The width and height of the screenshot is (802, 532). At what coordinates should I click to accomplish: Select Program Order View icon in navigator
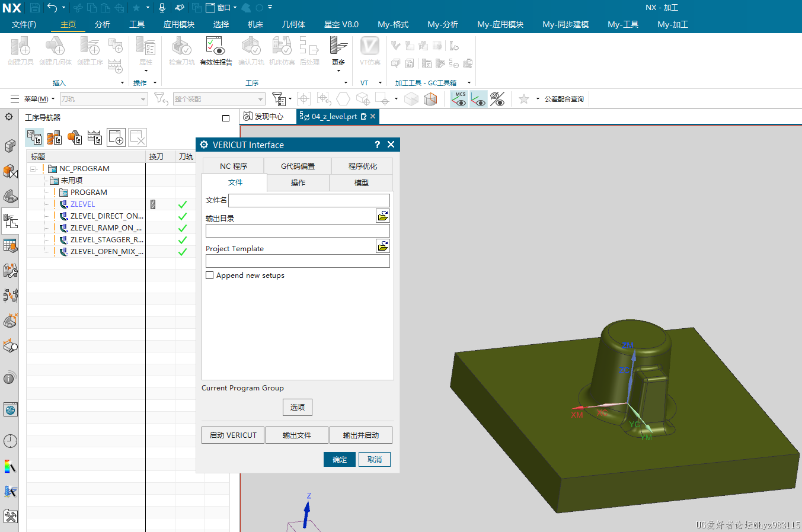click(x=34, y=137)
